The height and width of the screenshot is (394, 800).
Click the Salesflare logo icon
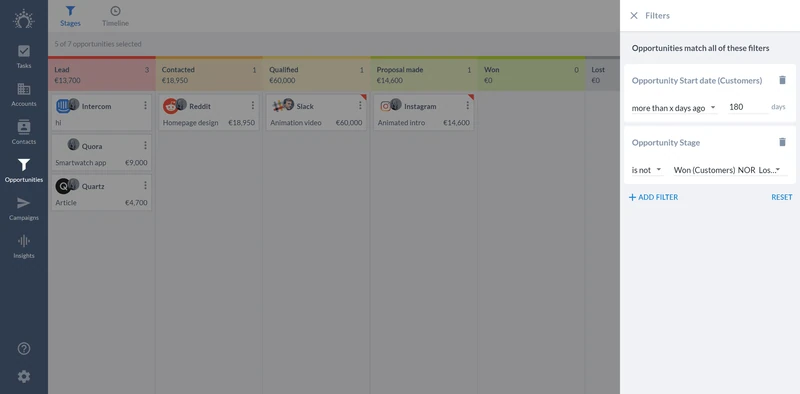23,19
